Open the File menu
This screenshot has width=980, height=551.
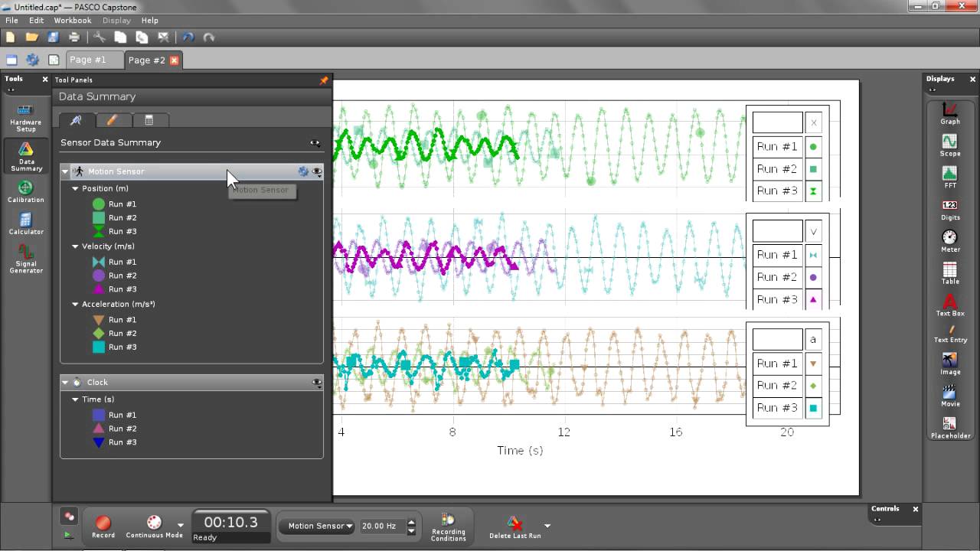11,21
